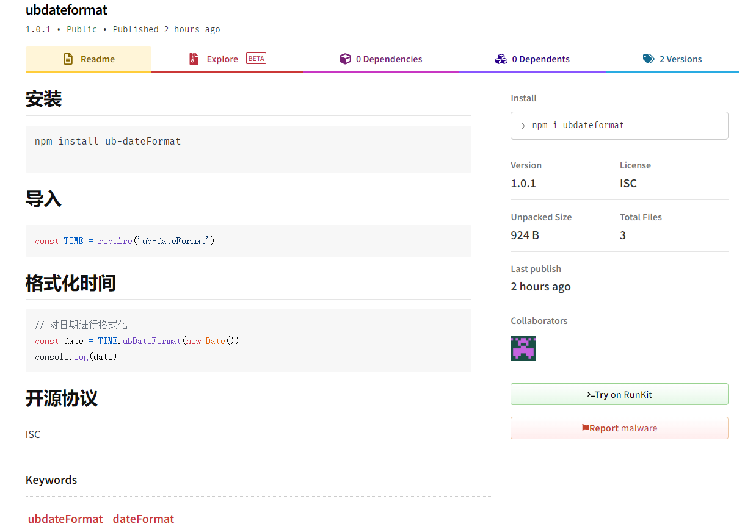The height and width of the screenshot is (532, 756).
Task: Click the 安装 heading
Action: point(43,99)
